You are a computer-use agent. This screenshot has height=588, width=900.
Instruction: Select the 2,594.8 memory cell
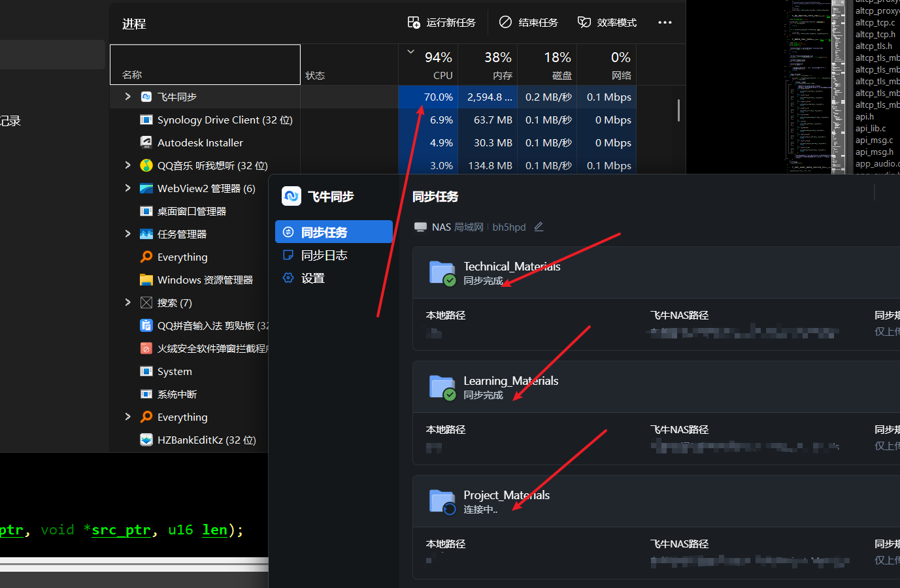pyautogui.click(x=488, y=97)
